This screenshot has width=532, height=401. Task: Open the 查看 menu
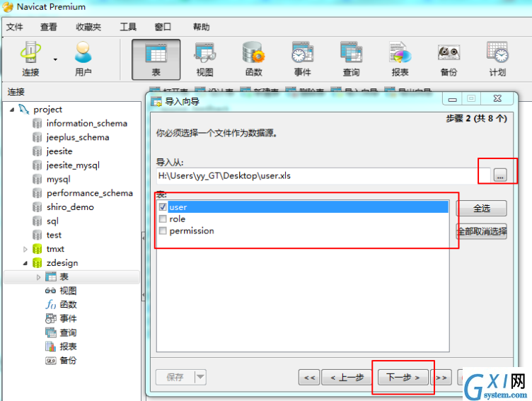[x=49, y=27]
